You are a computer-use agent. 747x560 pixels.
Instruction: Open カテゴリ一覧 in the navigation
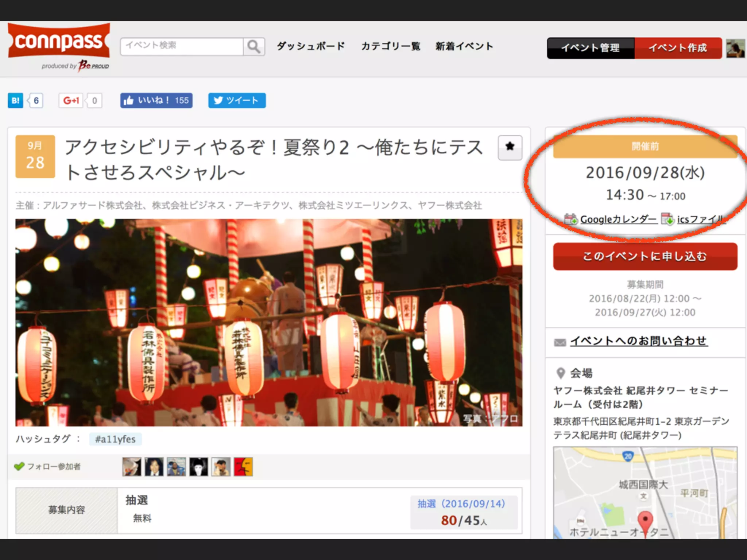pos(391,46)
